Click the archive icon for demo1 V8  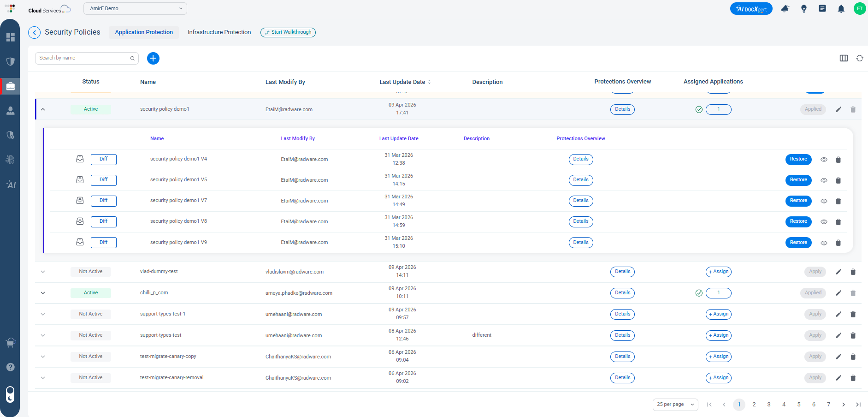(x=80, y=221)
